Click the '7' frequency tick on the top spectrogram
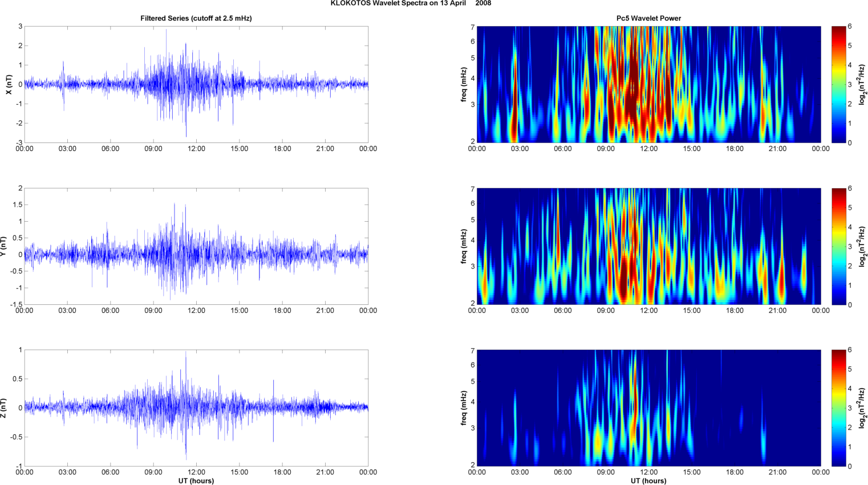This screenshot has width=868, height=485. (x=473, y=27)
